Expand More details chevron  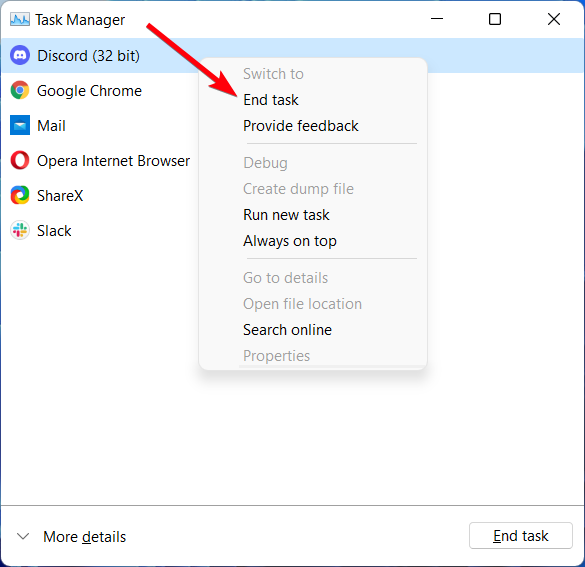(23, 536)
